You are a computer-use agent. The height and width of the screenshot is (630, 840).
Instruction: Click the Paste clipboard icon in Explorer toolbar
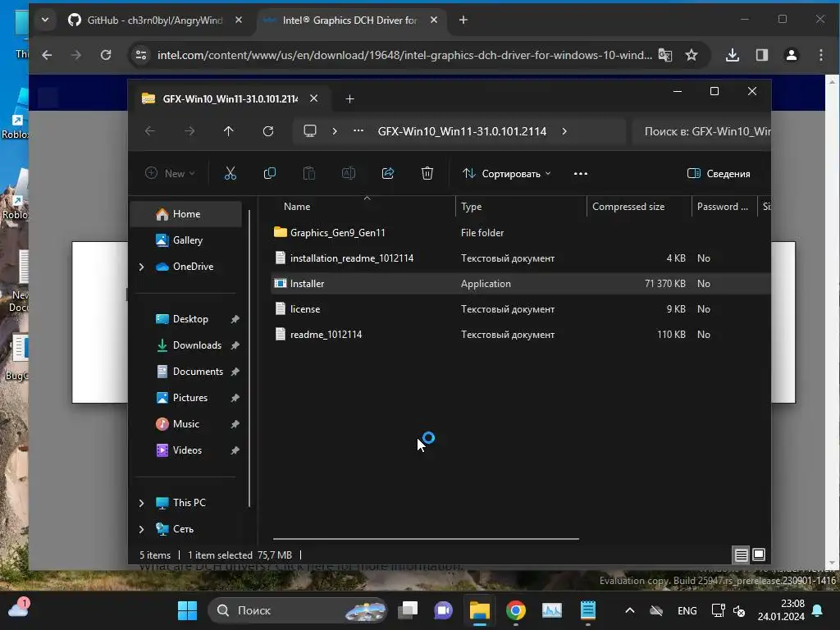point(309,173)
